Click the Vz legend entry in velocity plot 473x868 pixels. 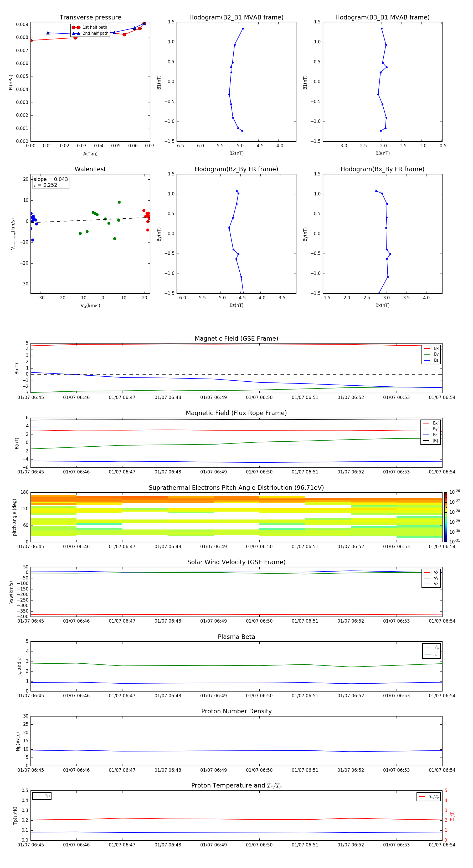[431, 584]
